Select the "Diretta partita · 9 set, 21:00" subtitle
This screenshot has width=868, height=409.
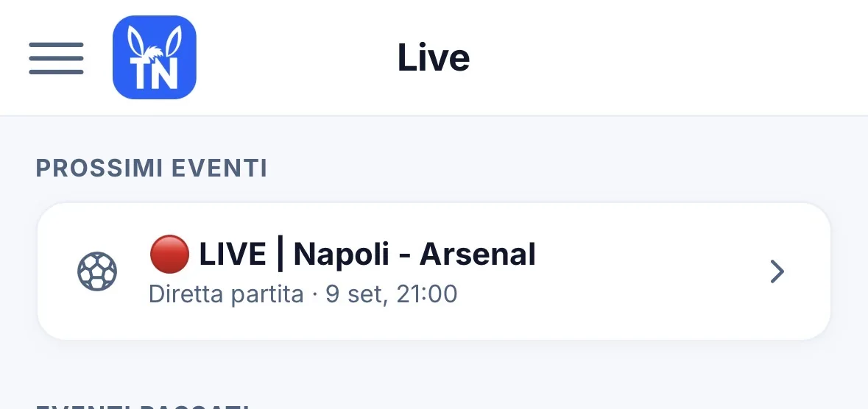click(x=303, y=294)
